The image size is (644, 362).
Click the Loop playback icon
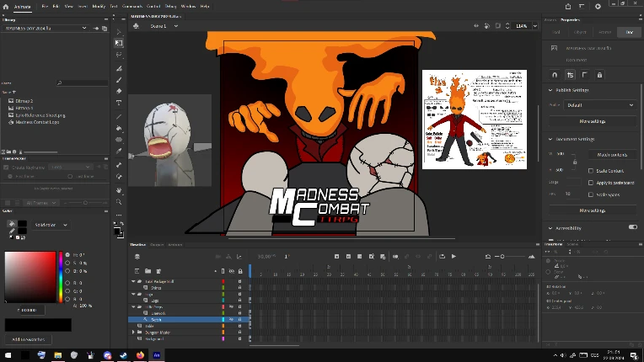click(x=442, y=256)
